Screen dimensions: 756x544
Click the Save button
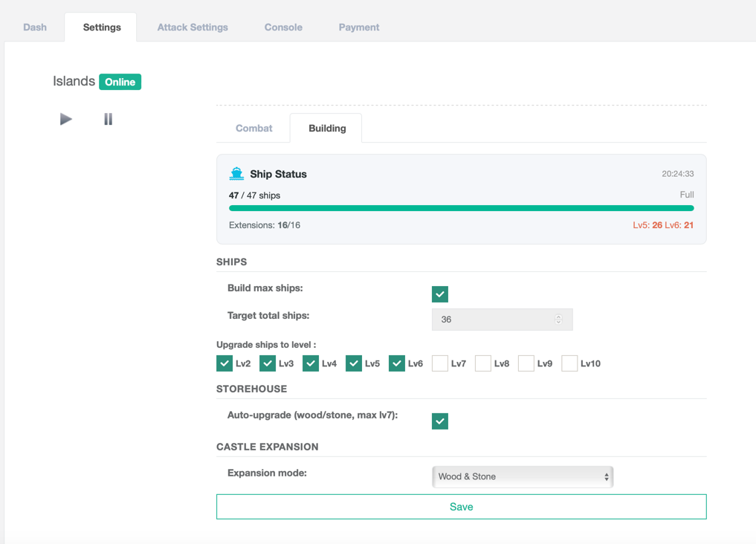pos(461,507)
